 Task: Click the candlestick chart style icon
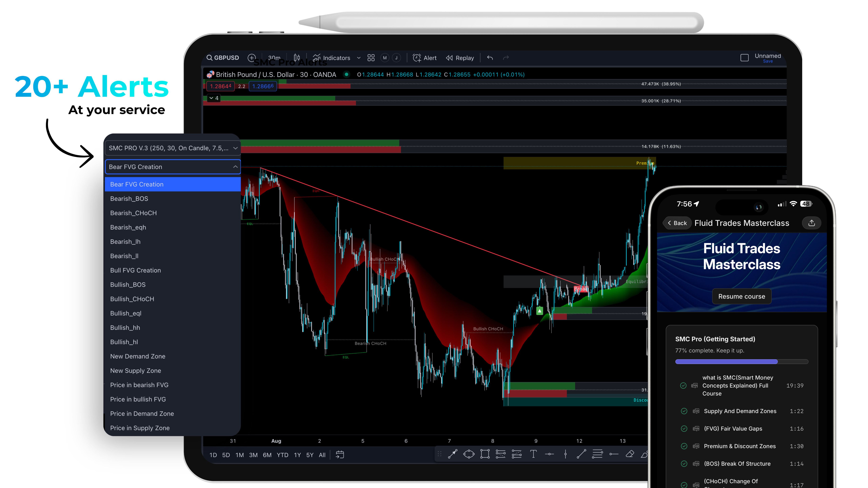pyautogui.click(x=297, y=58)
